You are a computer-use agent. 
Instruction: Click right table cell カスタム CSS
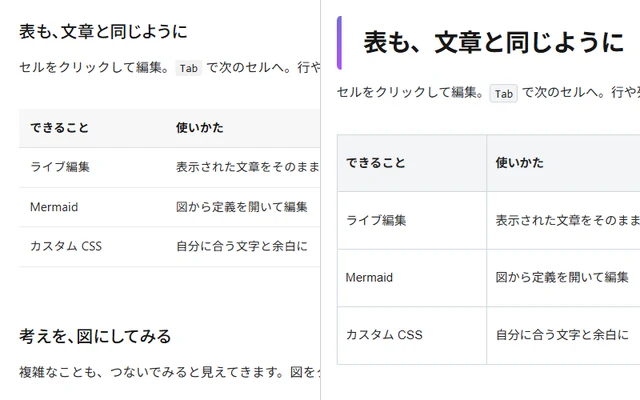(384, 335)
